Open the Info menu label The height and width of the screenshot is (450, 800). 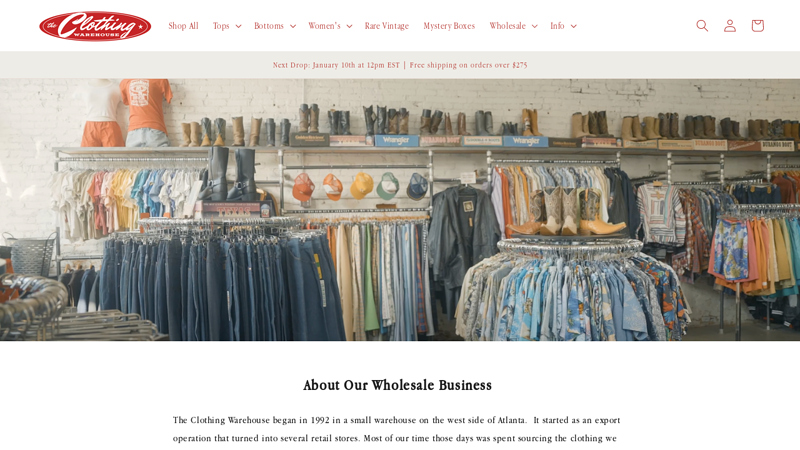pos(557,26)
